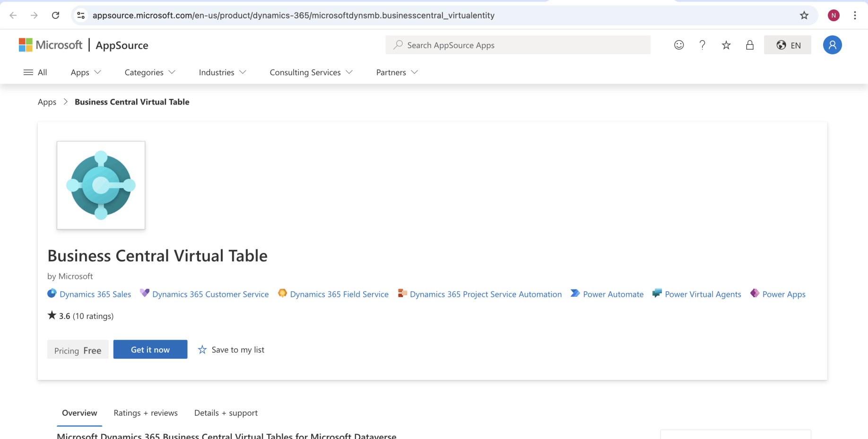This screenshot has width=868, height=439.
Task: Open Consulting Services dropdown
Action: coord(311,72)
